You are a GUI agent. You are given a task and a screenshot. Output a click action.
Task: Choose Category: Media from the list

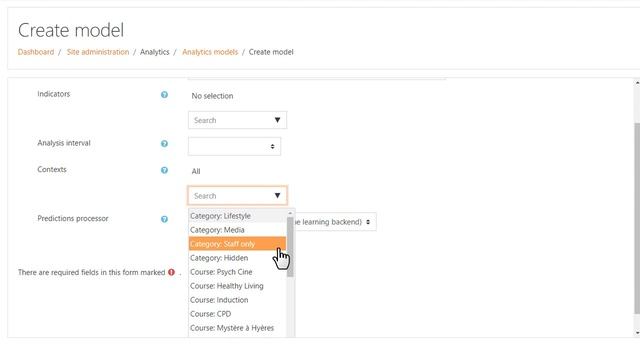pyautogui.click(x=238, y=230)
